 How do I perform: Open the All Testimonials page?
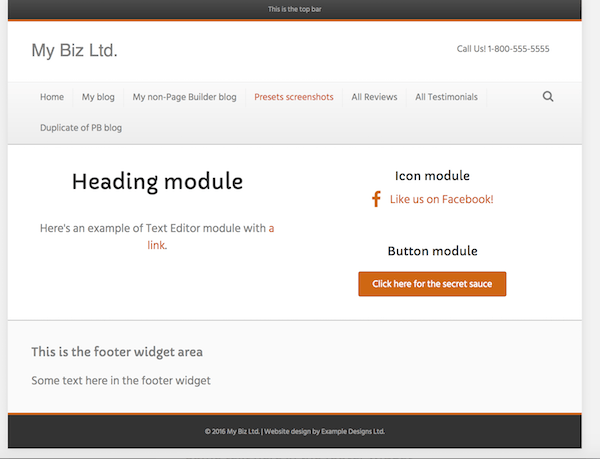coord(446,97)
